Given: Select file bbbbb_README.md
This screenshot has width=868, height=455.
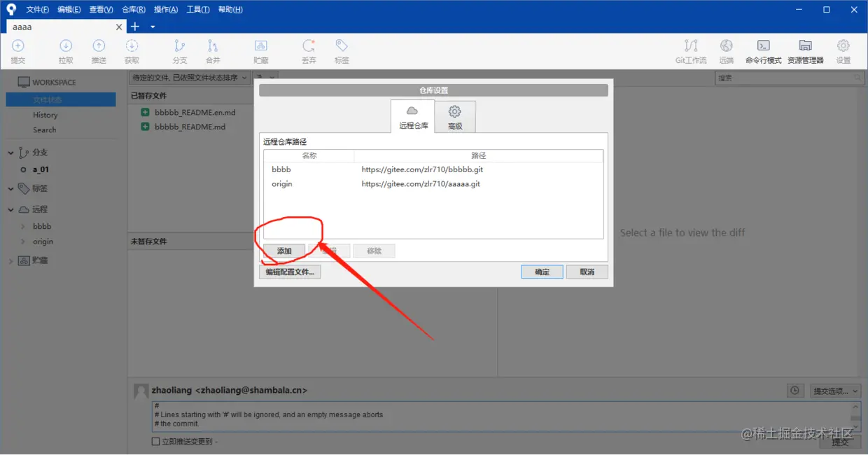Looking at the screenshot, I should [x=190, y=127].
